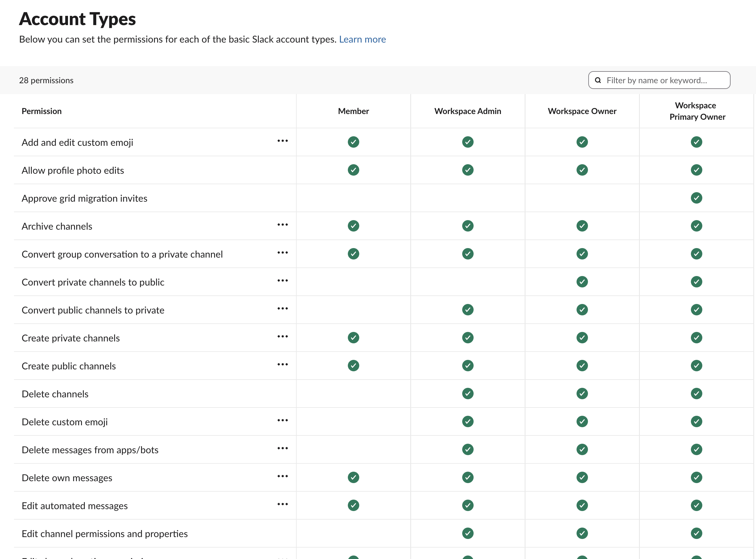Viewport: 756px width, 559px height.
Task: Click the 28 permissions count text
Action: [46, 80]
